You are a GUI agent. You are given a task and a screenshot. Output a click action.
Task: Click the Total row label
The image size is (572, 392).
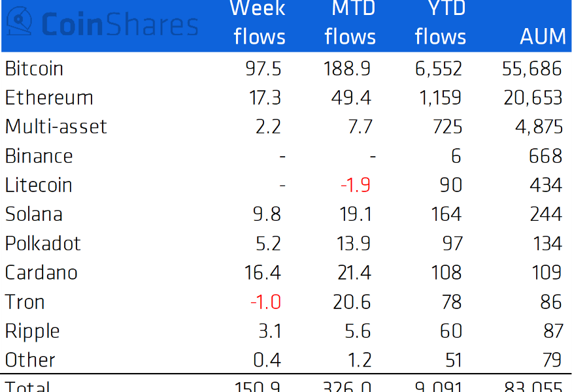27,386
